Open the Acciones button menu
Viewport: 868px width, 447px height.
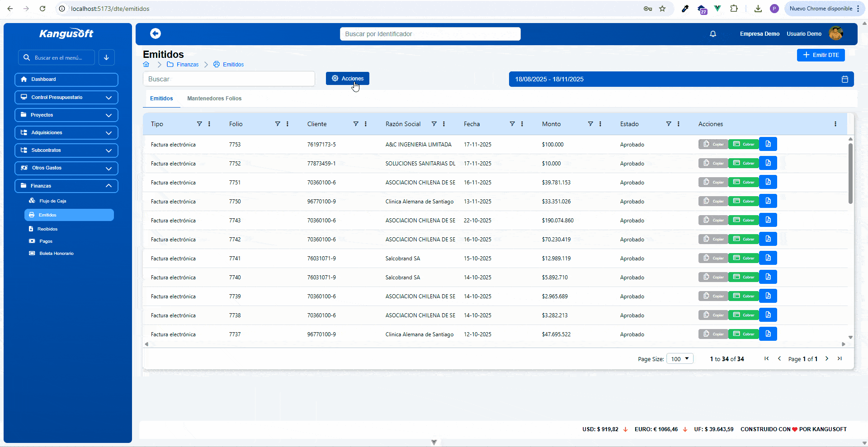pos(348,79)
